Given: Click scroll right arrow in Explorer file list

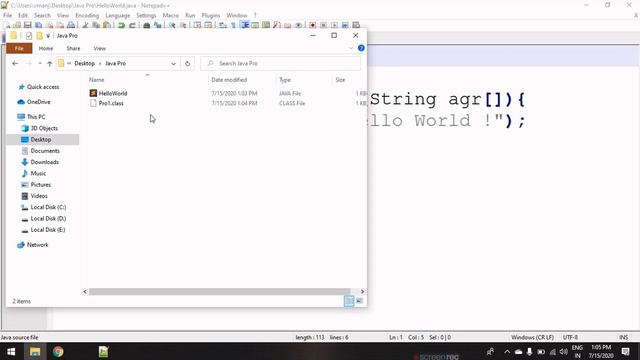Looking at the screenshot, I should [x=362, y=291].
